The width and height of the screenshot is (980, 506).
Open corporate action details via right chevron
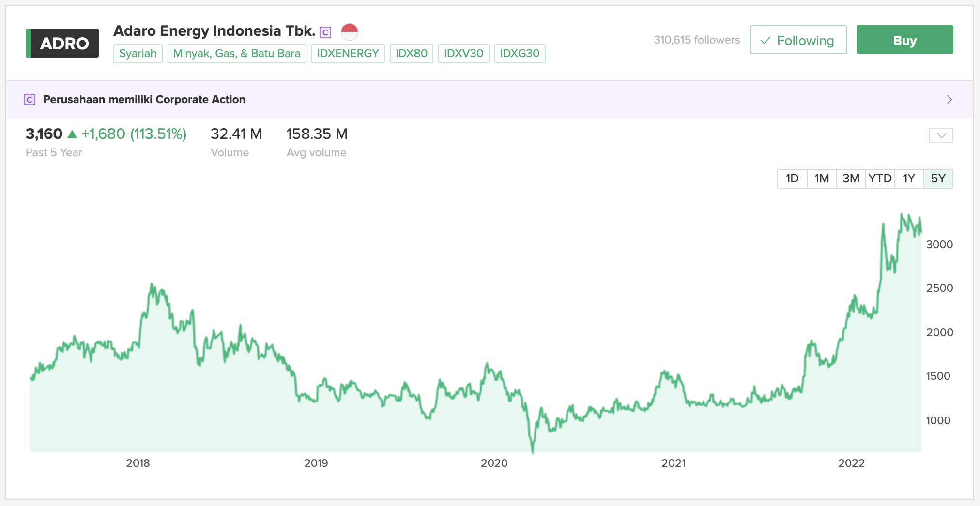(x=949, y=100)
